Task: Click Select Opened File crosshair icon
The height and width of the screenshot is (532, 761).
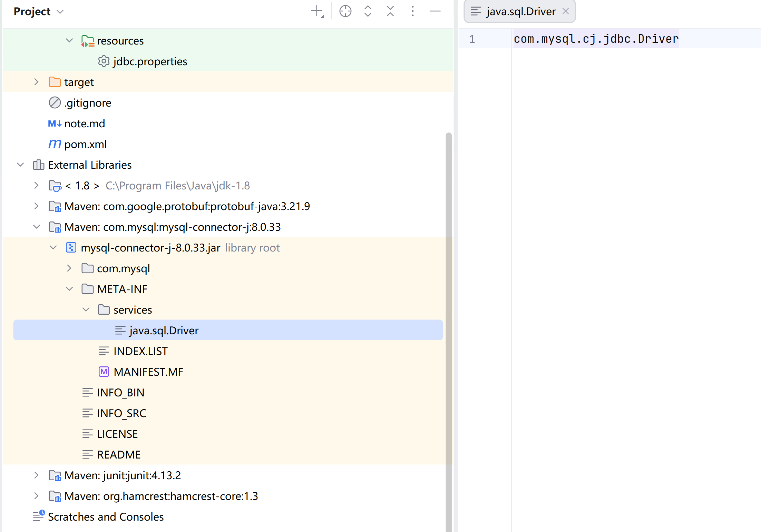Action: pyautogui.click(x=345, y=11)
